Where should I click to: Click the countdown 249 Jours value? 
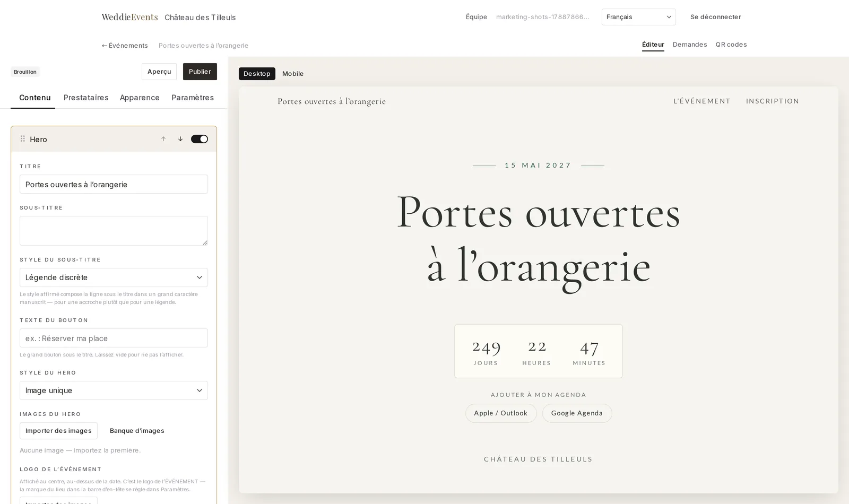pos(486,346)
